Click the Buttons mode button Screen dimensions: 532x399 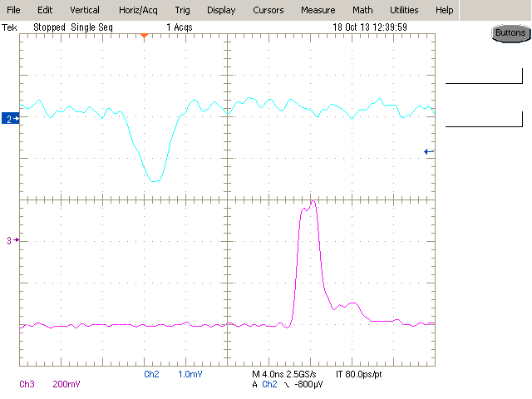(x=510, y=33)
